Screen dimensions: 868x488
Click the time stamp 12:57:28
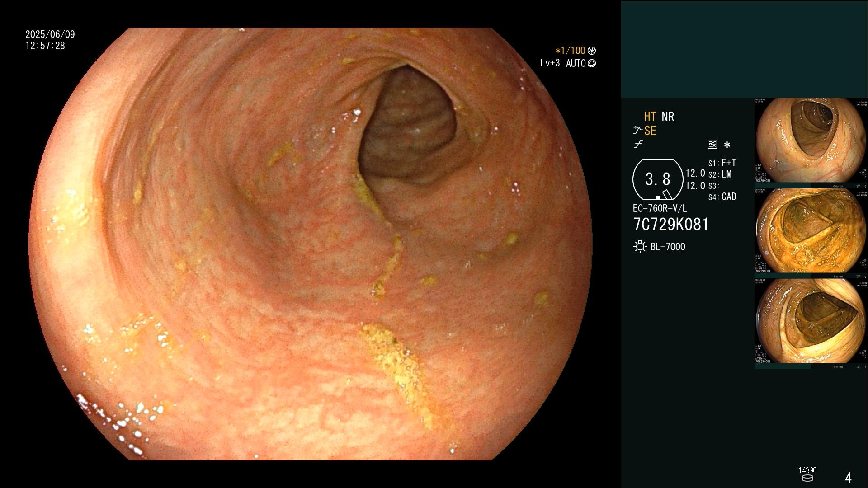[45, 46]
